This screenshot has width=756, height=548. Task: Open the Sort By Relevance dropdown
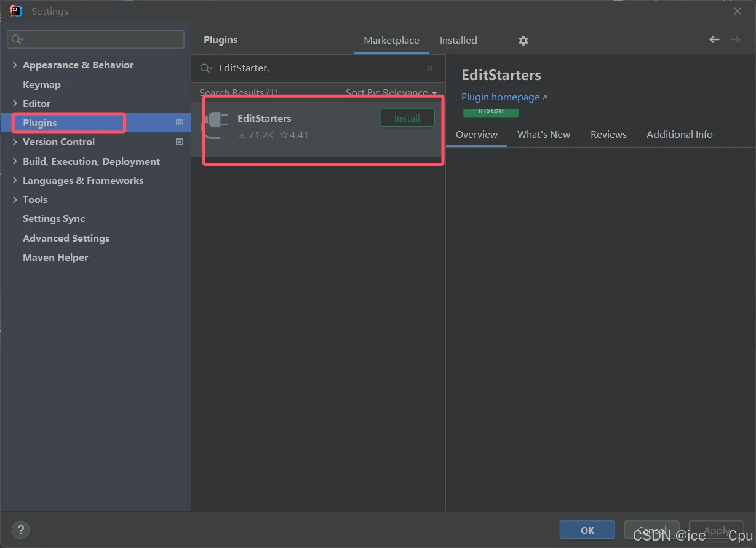pos(391,93)
